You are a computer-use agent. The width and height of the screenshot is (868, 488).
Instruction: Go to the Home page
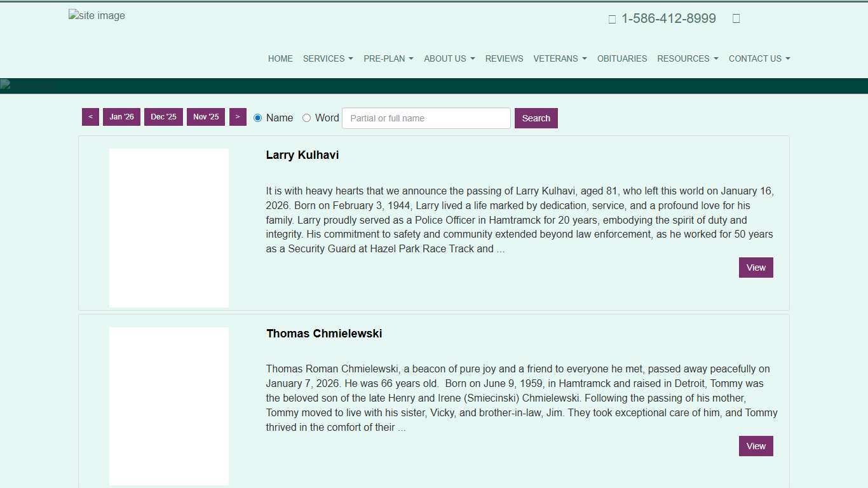coord(280,58)
